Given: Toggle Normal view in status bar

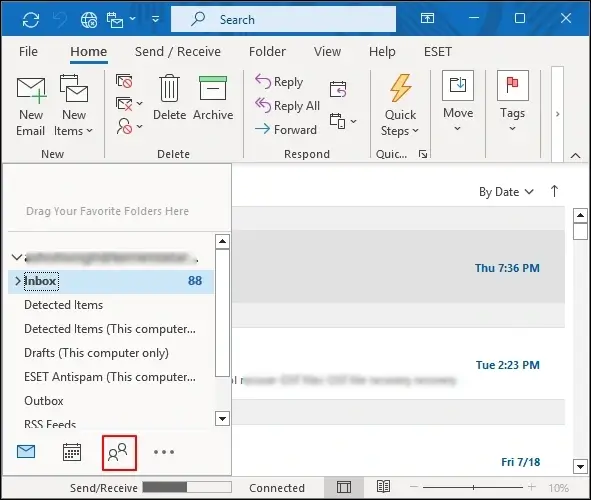Looking at the screenshot, I should tap(344, 487).
